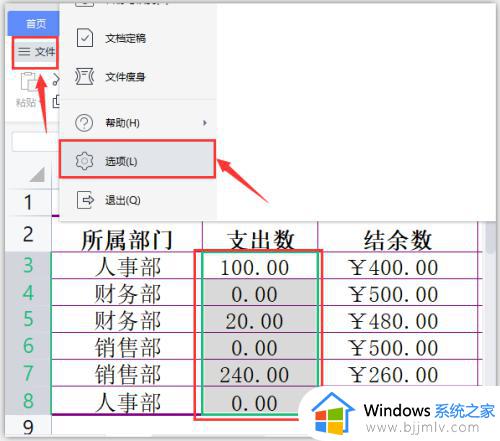500x441 pixels.
Task: Select row header 6
Action: click(x=28, y=346)
